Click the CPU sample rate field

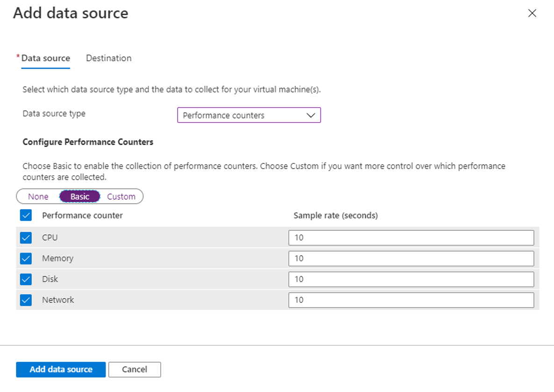click(x=411, y=238)
